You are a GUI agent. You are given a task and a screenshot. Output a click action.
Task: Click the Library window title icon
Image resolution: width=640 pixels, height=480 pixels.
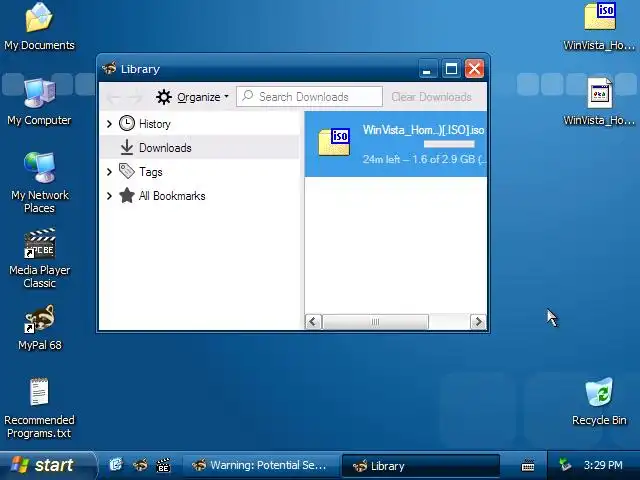pyautogui.click(x=109, y=69)
